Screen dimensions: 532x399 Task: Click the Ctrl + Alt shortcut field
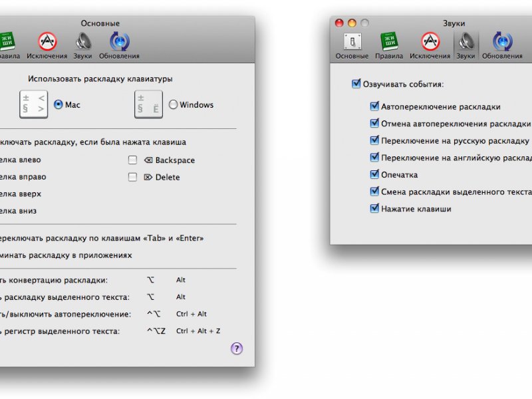192,314
